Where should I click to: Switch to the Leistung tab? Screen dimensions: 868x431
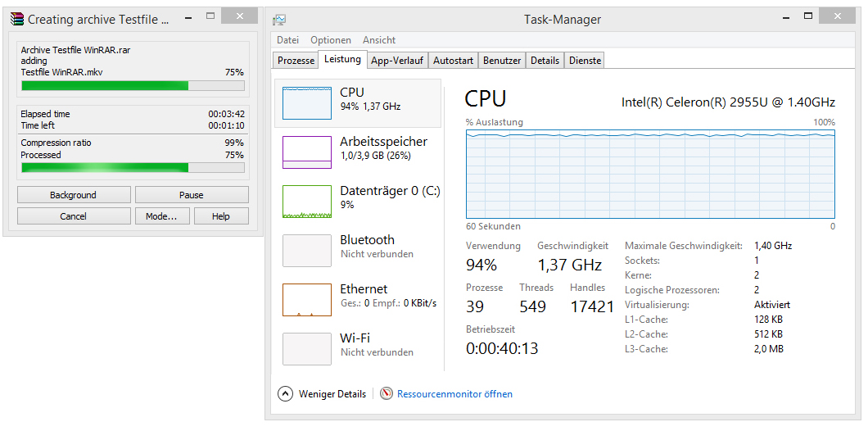342,59
